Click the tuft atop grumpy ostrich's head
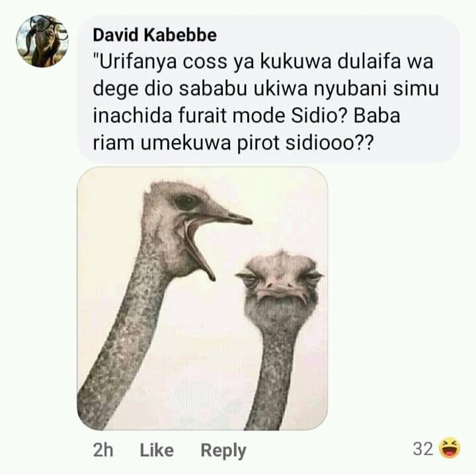Image resolution: width=476 pixels, height=475 pixels. (281, 253)
